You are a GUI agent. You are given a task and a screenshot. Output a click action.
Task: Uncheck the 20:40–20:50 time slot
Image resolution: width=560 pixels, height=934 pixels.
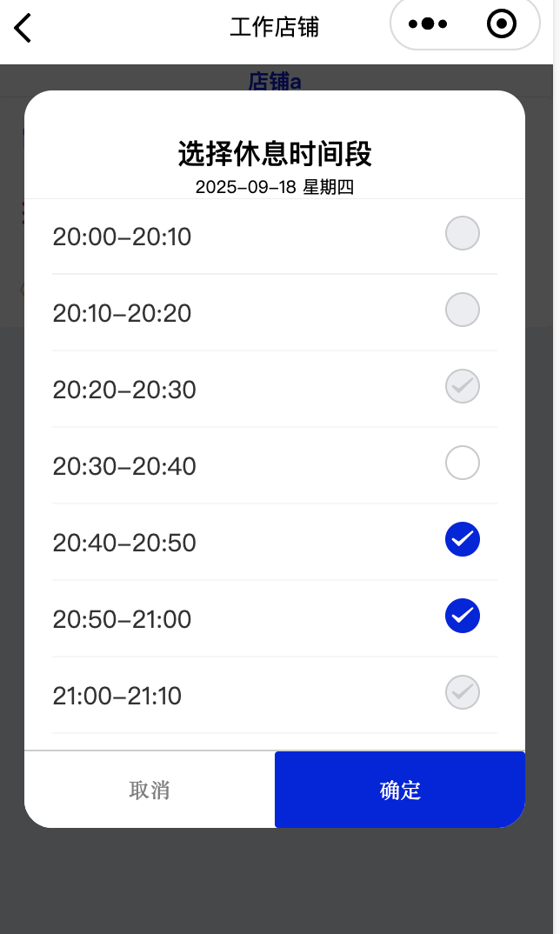pos(462,539)
